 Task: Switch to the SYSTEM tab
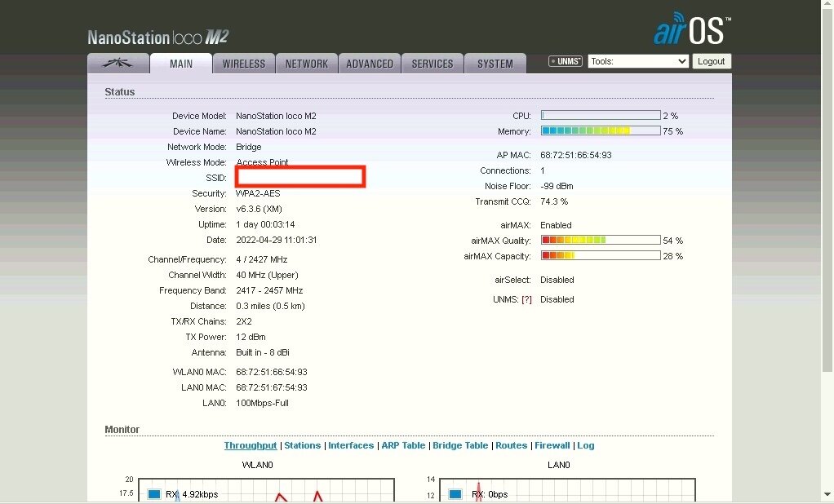tap(495, 64)
